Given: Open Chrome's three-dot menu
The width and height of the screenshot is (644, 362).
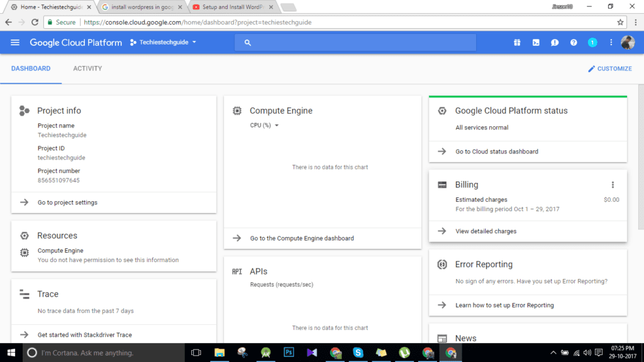Looking at the screenshot, I should pyautogui.click(x=636, y=22).
